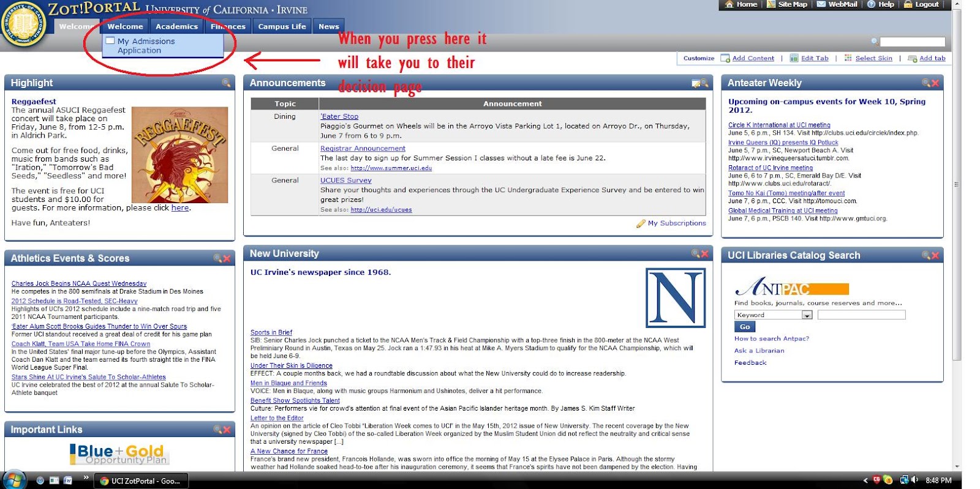
Task: Open My Subscriptions with the pencil icon
Action: coord(671,223)
